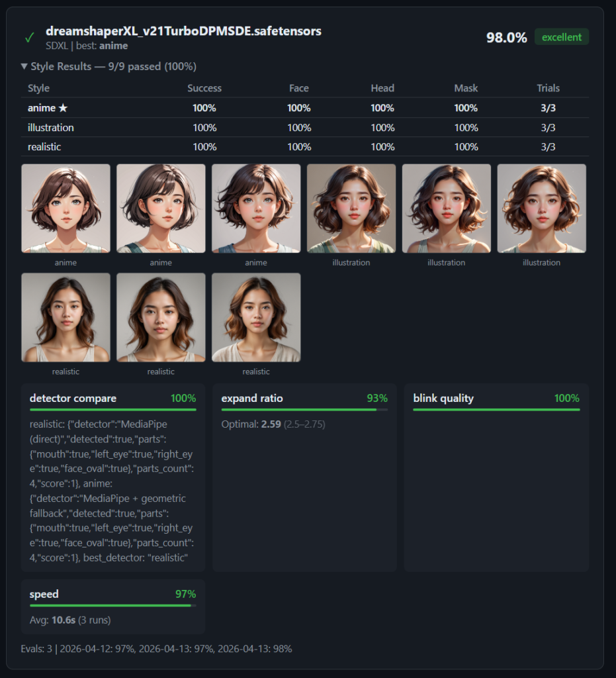Viewport: 616px width, 678px height.
Task: Collapse the Style Results section
Action: tap(24, 67)
